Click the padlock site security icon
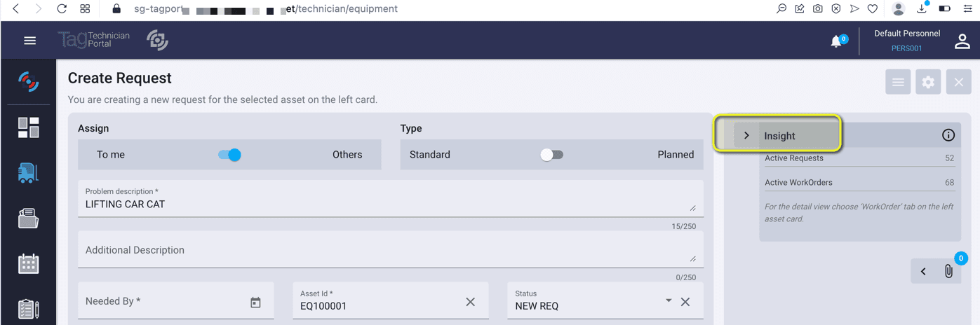The height and width of the screenshot is (325, 980). (x=116, y=9)
